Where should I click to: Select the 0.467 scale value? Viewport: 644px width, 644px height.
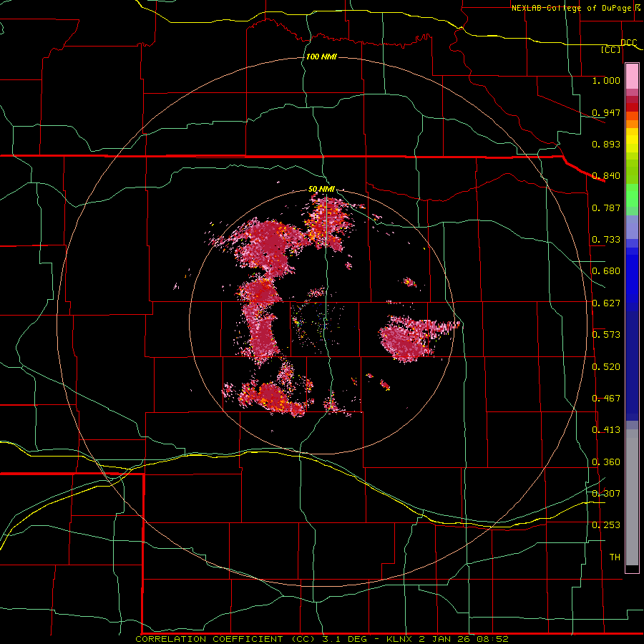tap(606, 399)
